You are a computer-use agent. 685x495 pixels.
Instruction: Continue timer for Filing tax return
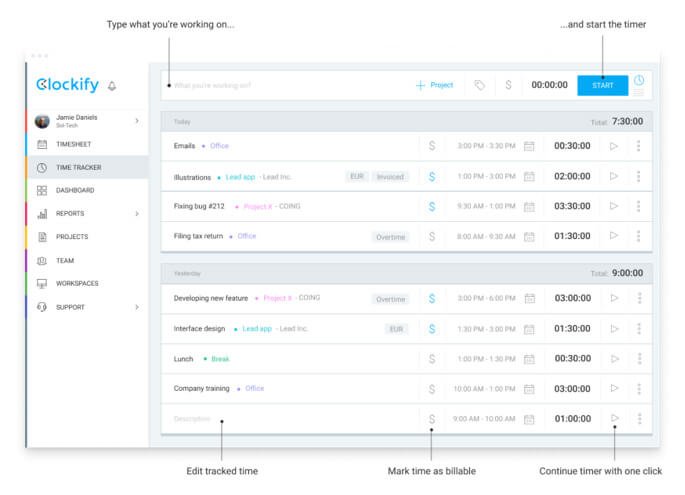614,235
